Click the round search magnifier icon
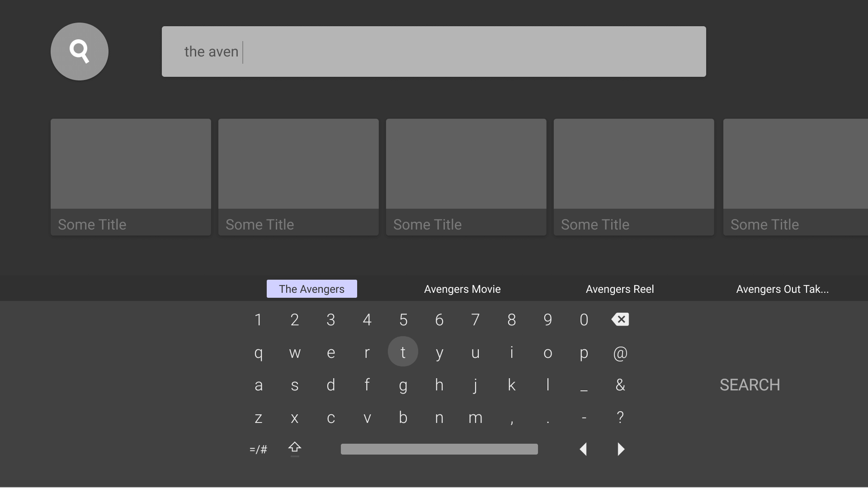The height and width of the screenshot is (488, 868). tap(80, 52)
